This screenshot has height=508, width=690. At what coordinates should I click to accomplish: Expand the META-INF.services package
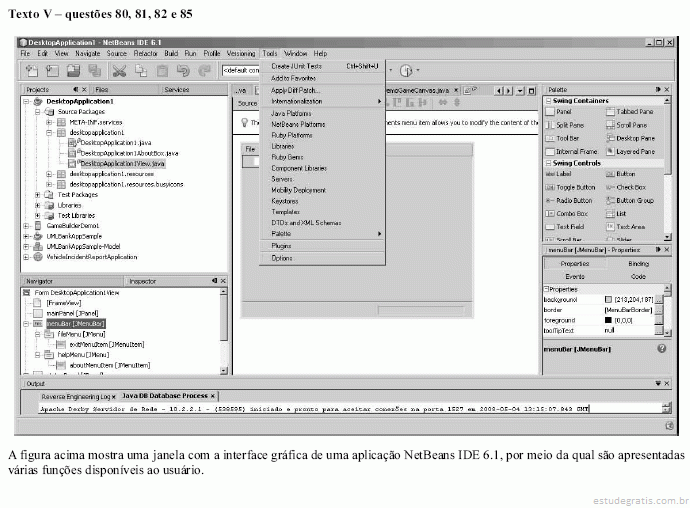[49, 122]
